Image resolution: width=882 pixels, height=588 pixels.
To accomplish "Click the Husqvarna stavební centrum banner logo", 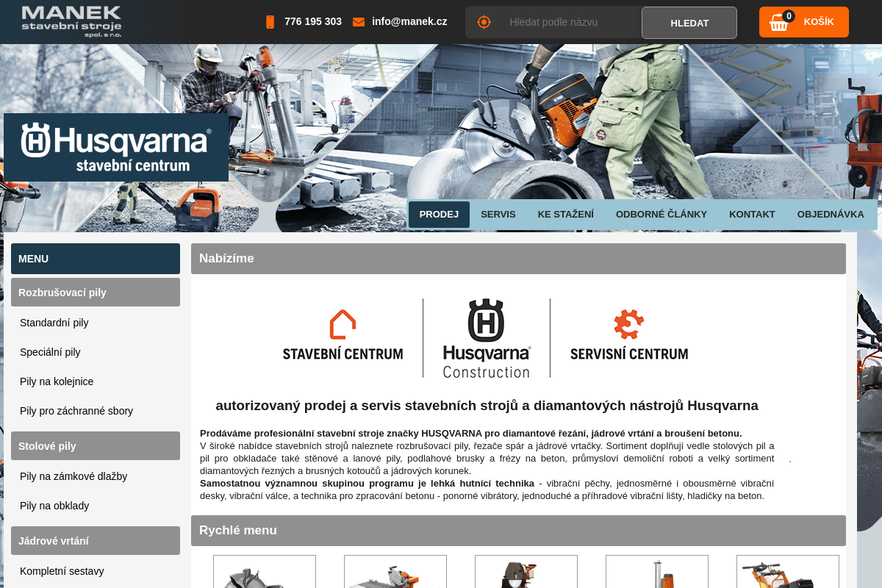I will point(116,147).
